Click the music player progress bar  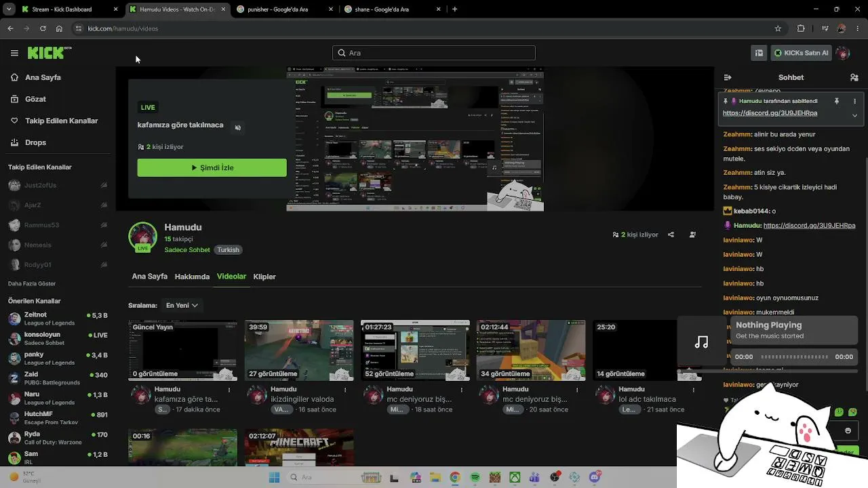point(793,357)
